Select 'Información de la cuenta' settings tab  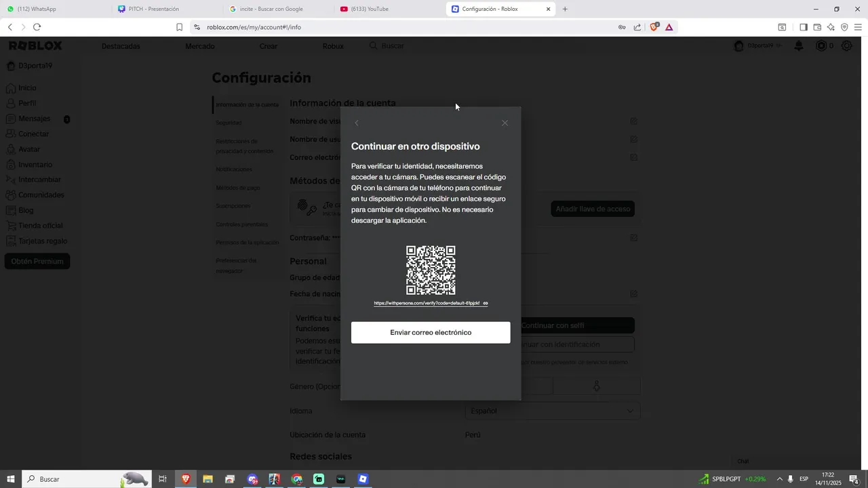pos(247,105)
